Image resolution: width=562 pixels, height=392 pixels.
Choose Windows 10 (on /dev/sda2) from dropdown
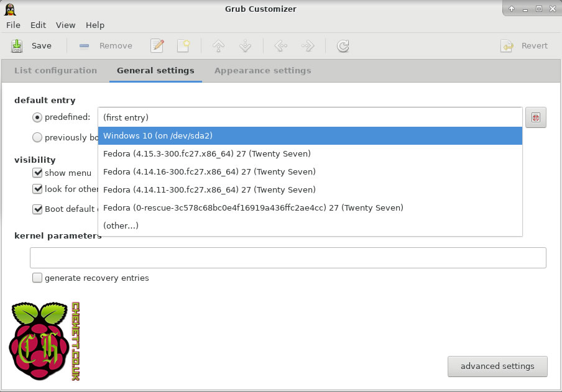coord(310,135)
